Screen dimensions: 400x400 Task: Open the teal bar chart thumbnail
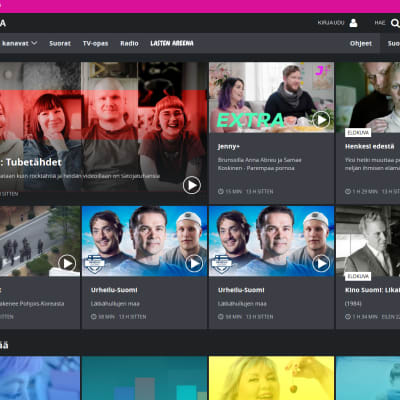pos(144,378)
